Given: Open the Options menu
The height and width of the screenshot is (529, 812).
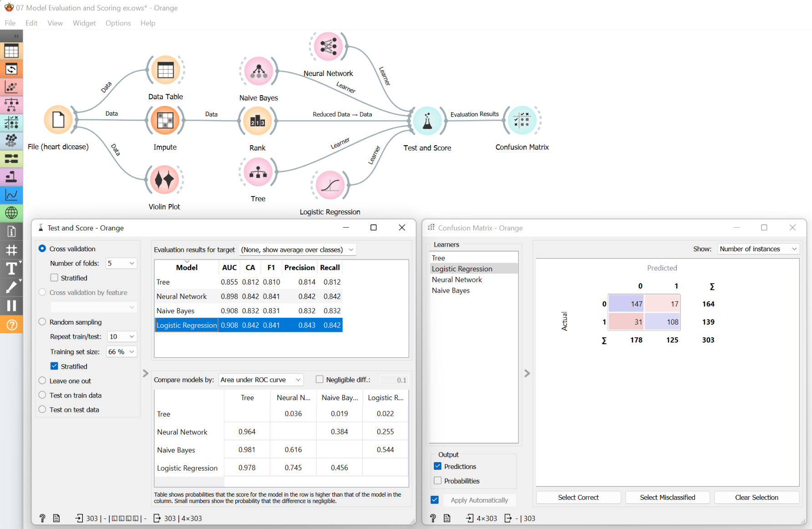Looking at the screenshot, I should (118, 23).
